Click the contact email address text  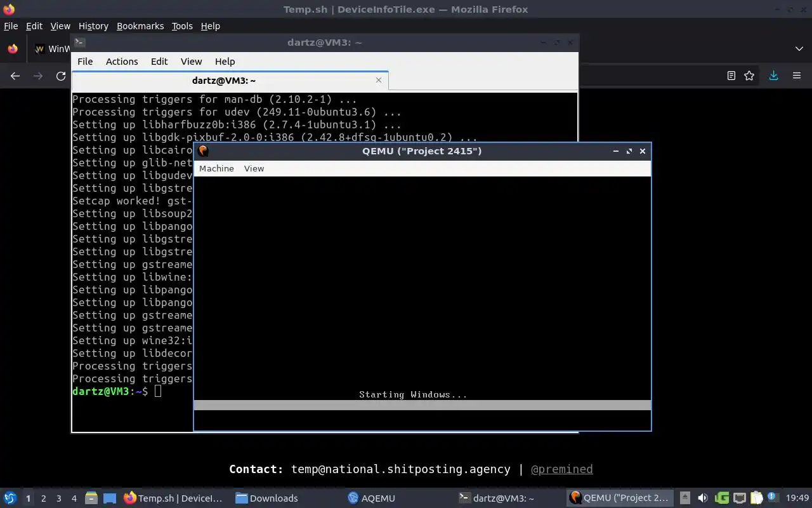[400, 469]
